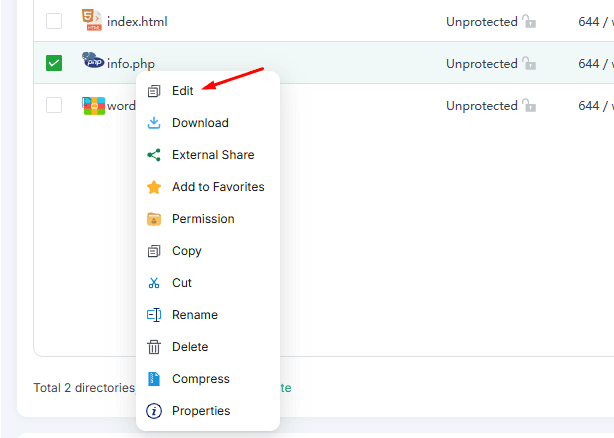Click the PHP file icon for info.php
614x438 pixels.
coord(93,62)
